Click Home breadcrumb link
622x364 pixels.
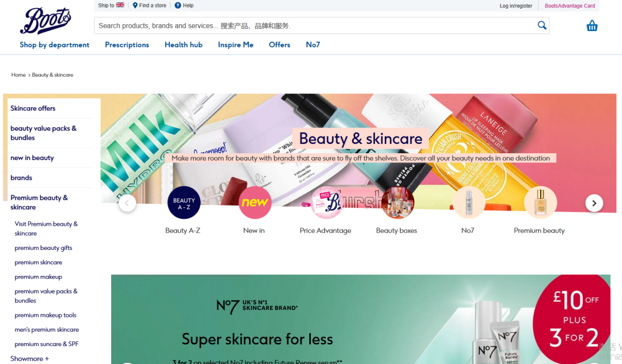18,75
